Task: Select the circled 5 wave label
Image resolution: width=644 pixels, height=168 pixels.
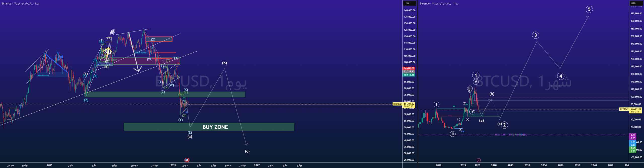Action: [x=589, y=10]
